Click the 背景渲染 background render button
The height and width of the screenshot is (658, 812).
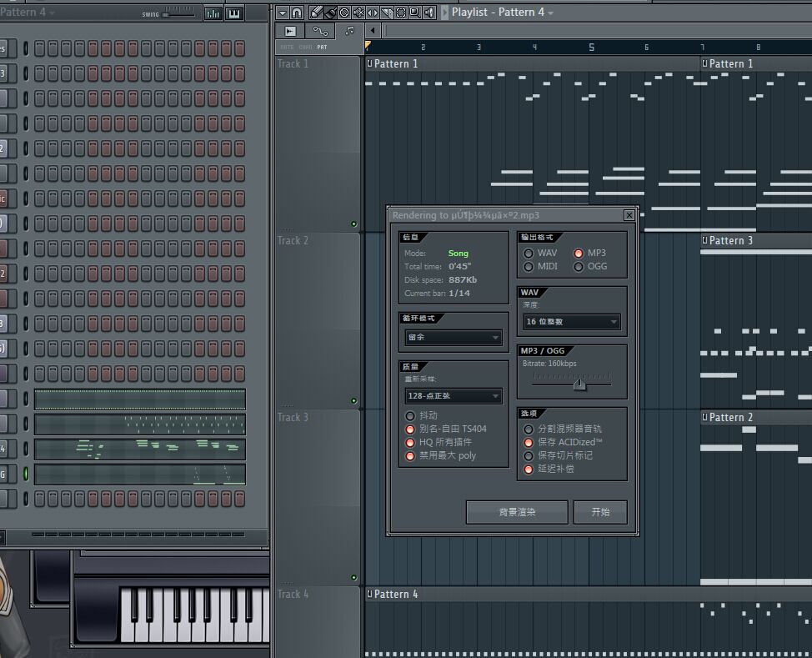(517, 512)
